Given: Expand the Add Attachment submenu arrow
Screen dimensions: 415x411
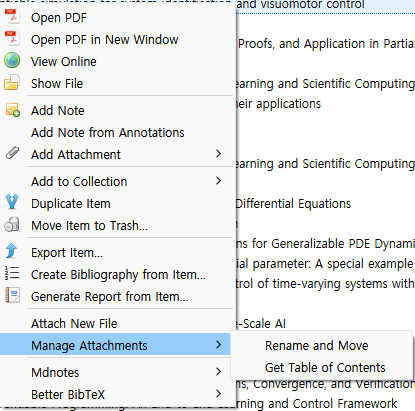Looking at the screenshot, I should 218,154.
